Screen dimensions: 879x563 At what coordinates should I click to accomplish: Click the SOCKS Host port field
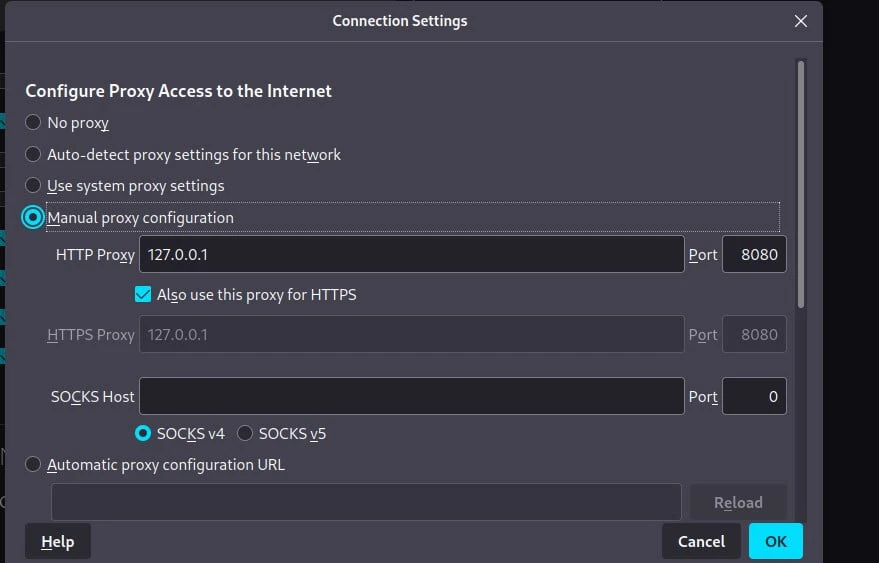pos(754,396)
